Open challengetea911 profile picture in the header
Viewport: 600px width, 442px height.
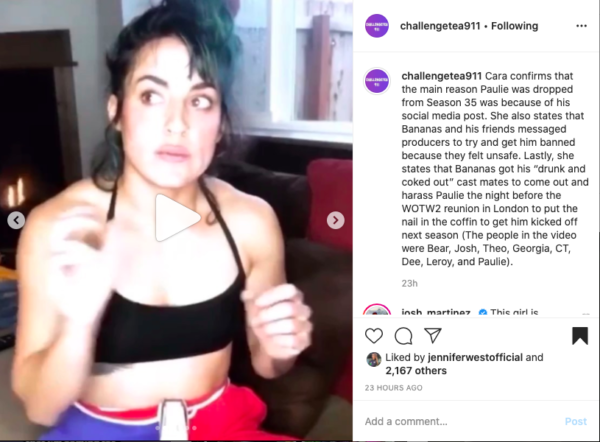point(377,26)
